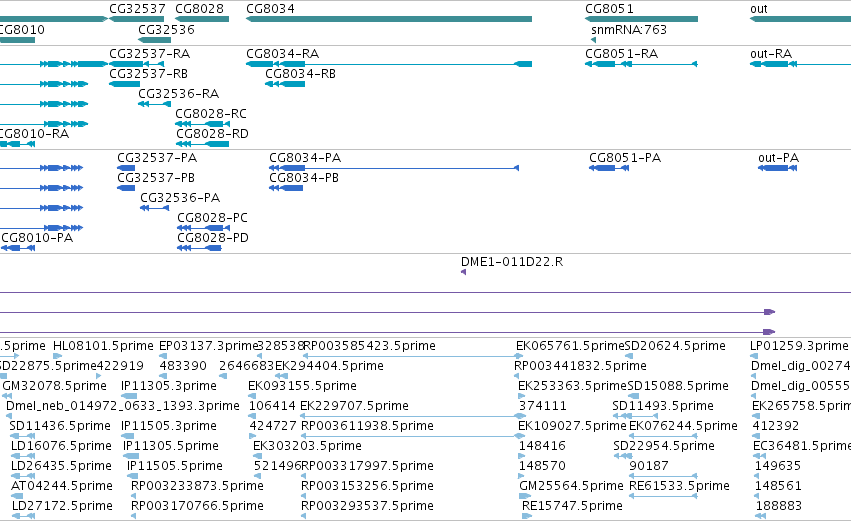Select EST EK303203.5prime label
851x521 pixels.
307,447
